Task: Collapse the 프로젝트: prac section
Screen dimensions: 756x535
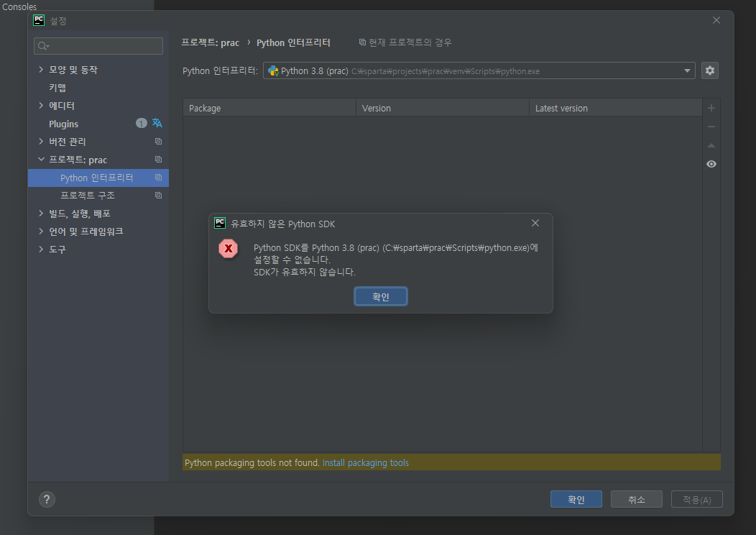Action: point(41,159)
